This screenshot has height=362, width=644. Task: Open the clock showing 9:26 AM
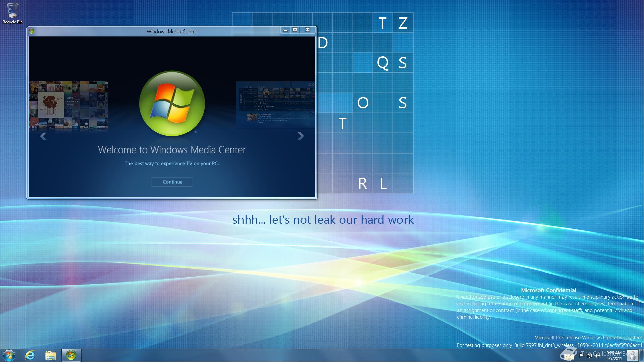click(x=614, y=355)
